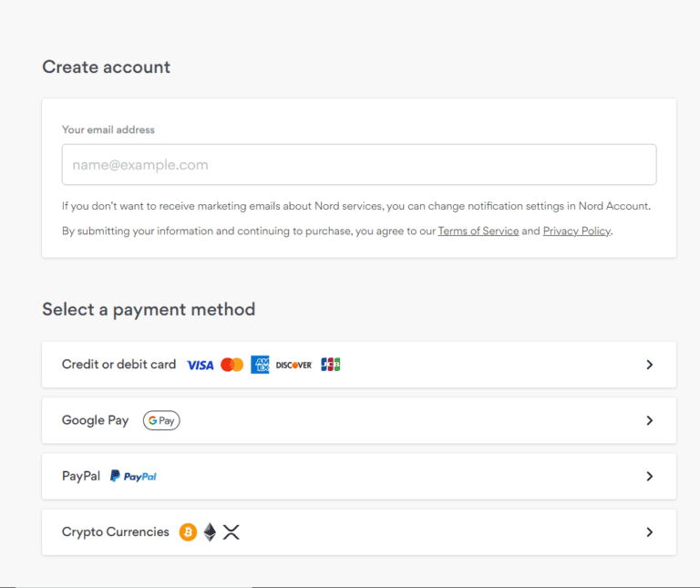Expand Credit or debit card chevron

coord(649,365)
